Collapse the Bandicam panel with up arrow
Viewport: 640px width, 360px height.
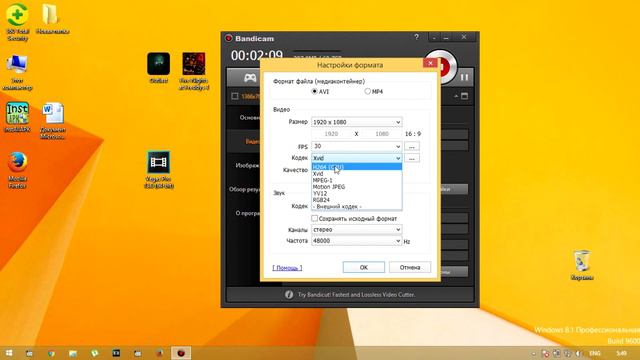456,96
